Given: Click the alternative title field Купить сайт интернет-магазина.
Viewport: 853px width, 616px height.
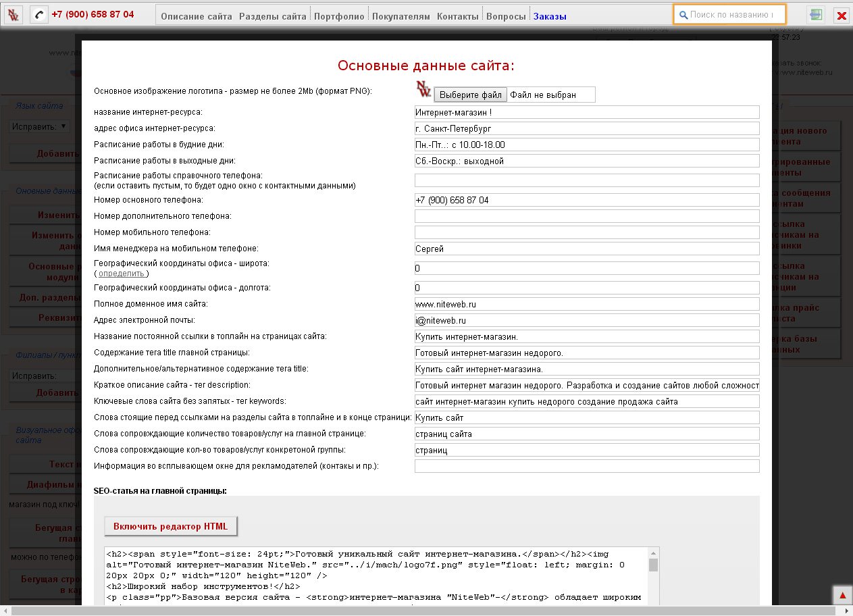Looking at the screenshot, I should pyautogui.click(x=587, y=369).
